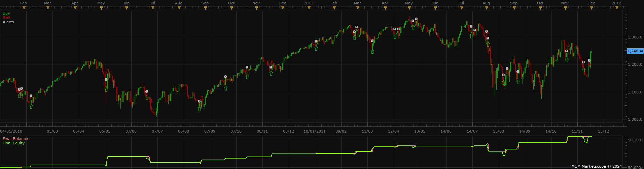Click the triangle marker under 2011 label
This screenshot has width=644, height=169.
tap(309, 8)
